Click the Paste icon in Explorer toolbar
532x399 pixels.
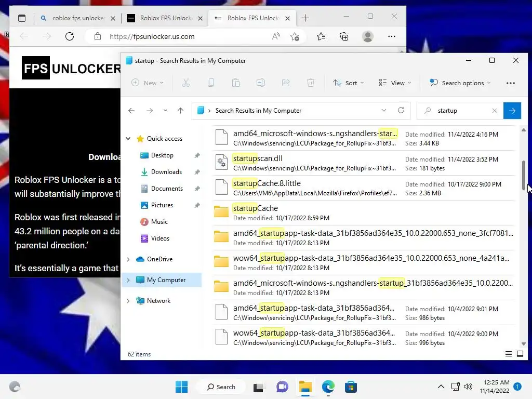tap(236, 83)
